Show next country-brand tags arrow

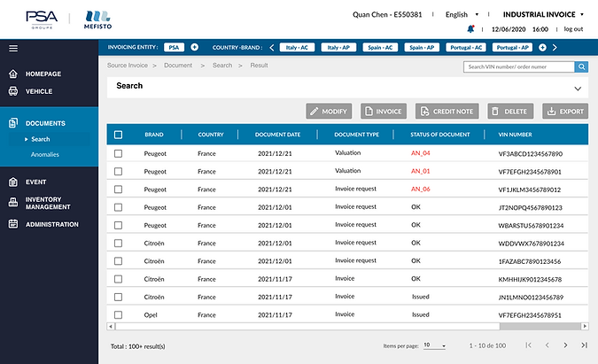[x=555, y=47]
